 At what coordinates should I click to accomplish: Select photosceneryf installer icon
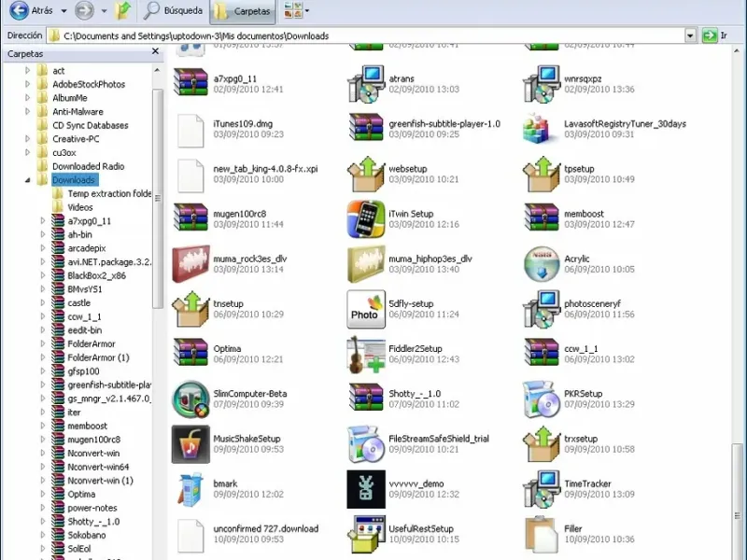click(542, 309)
